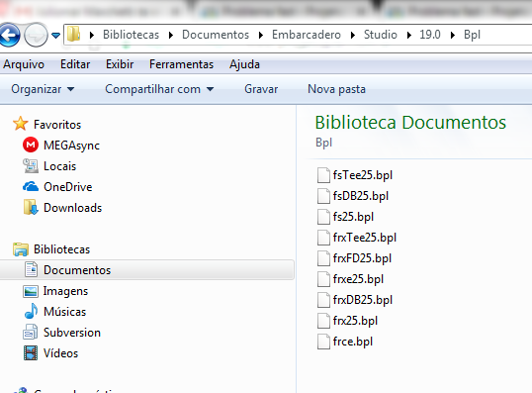Select file frx25.bpl
This screenshot has width=532, height=393.
tap(355, 321)
